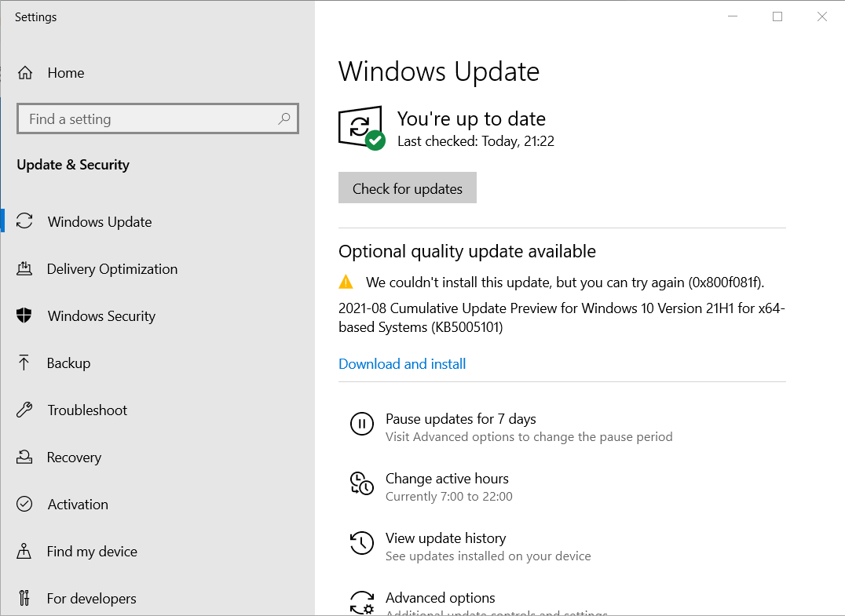Click the Home house icon
Viewport: 845px width, 616px height.
tap(25, 73)
